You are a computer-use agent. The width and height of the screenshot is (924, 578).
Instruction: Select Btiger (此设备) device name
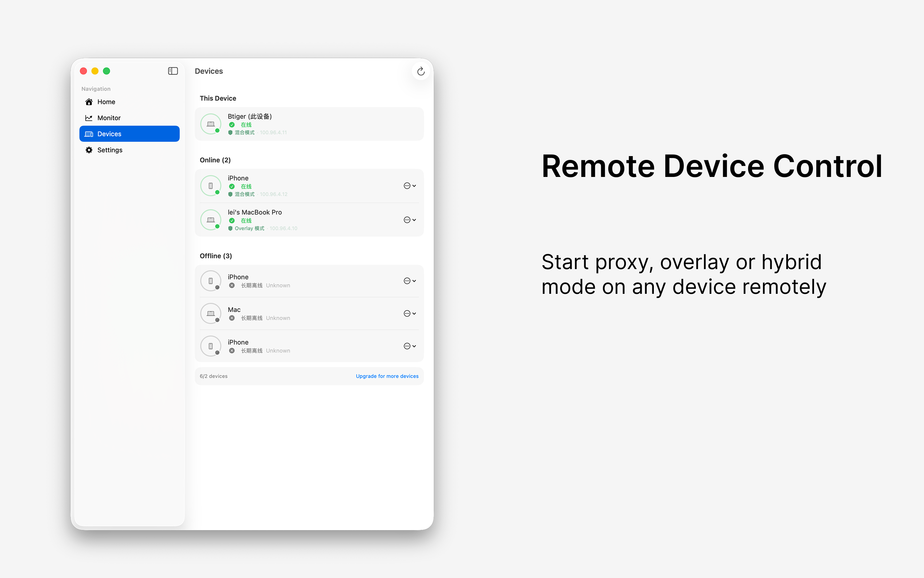[250, 116]
